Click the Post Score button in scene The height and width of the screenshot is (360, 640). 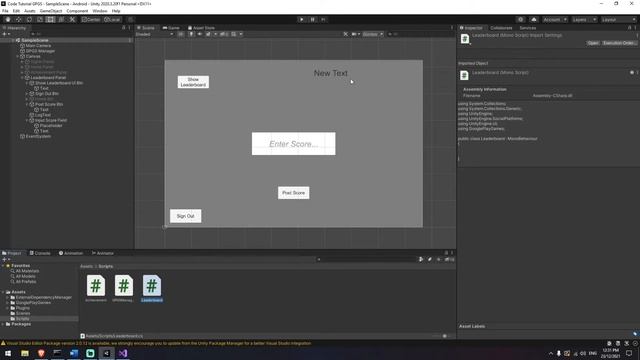293,193
